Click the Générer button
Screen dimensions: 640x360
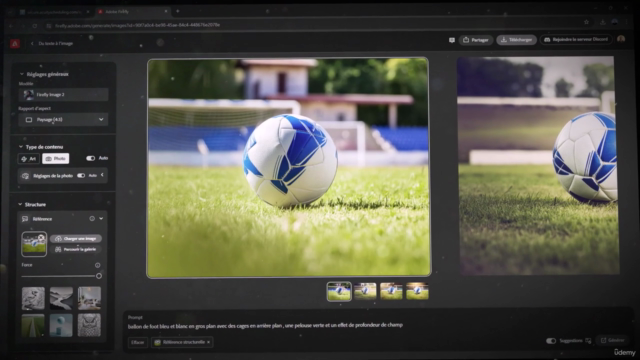click(x=612, y=340)
